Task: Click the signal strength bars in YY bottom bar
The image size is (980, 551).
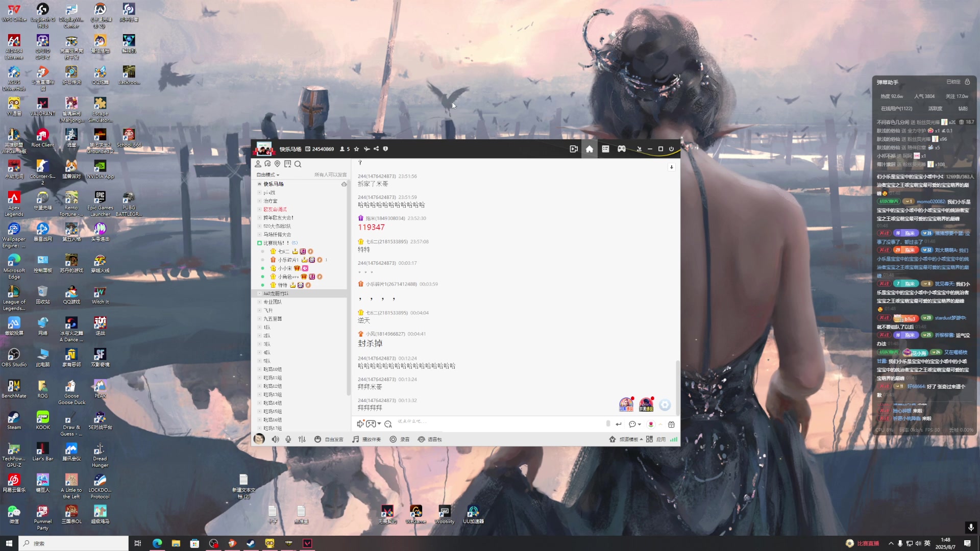Action: (x=674, y=439)
